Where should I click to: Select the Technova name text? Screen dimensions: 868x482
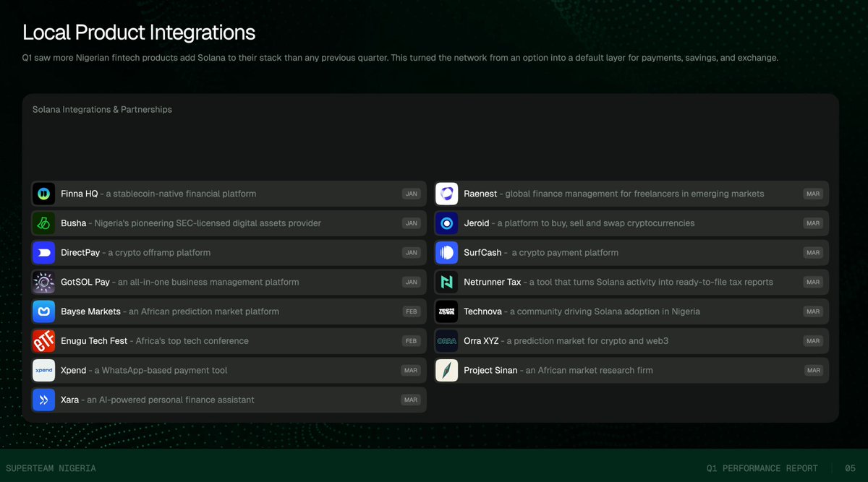coord(482,311)
